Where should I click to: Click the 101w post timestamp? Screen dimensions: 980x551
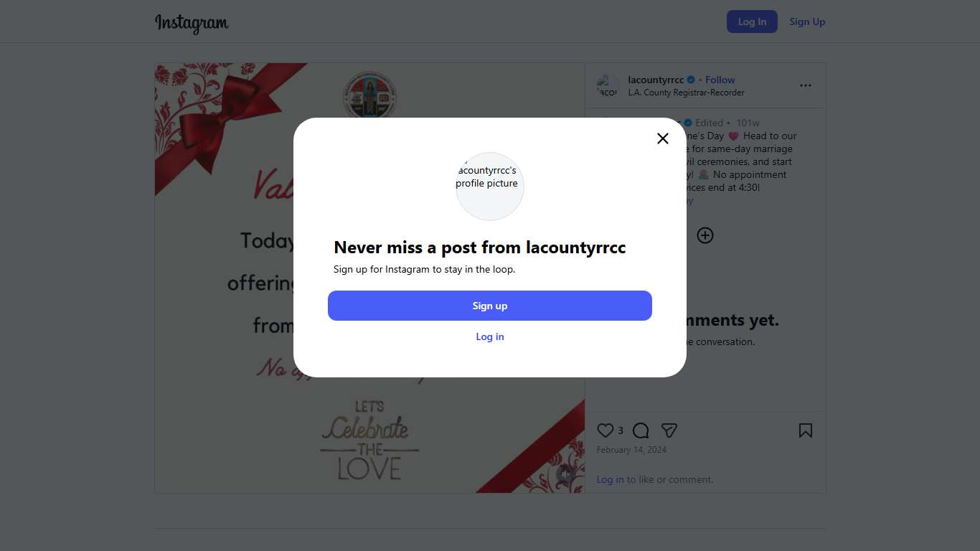(748, 123)
